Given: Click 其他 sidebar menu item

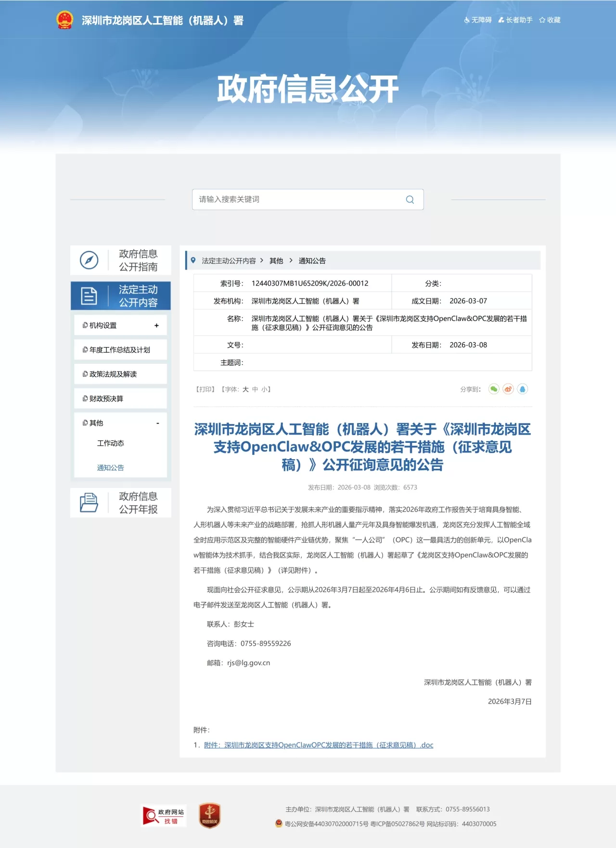Looking at the screenshot, I should (96, 423).
